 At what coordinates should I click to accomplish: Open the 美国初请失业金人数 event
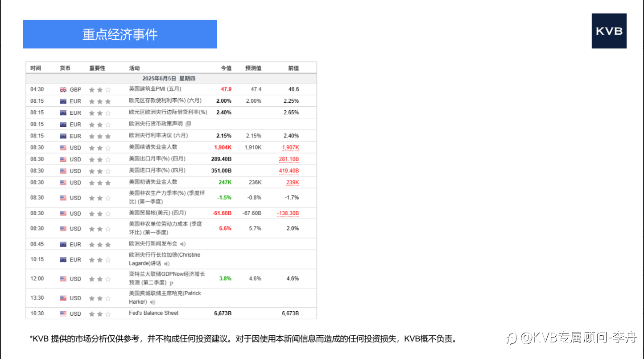click(x=153, y=182)
